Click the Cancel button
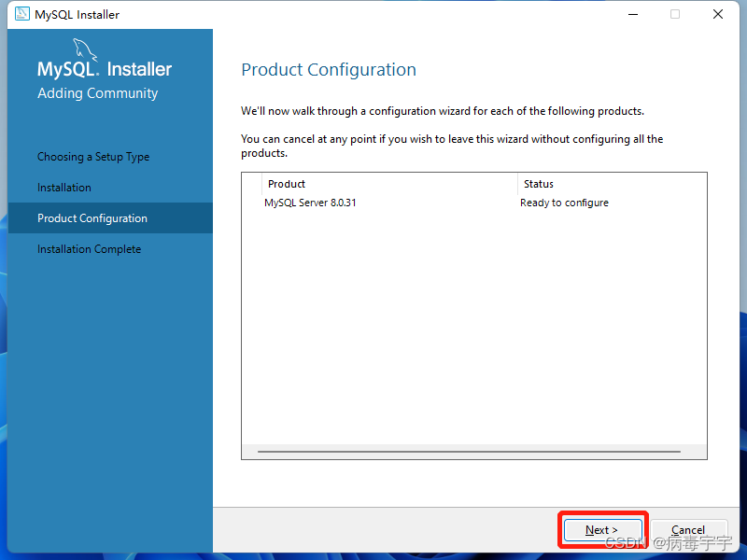747x560 pixels. [x=689, y=529]
